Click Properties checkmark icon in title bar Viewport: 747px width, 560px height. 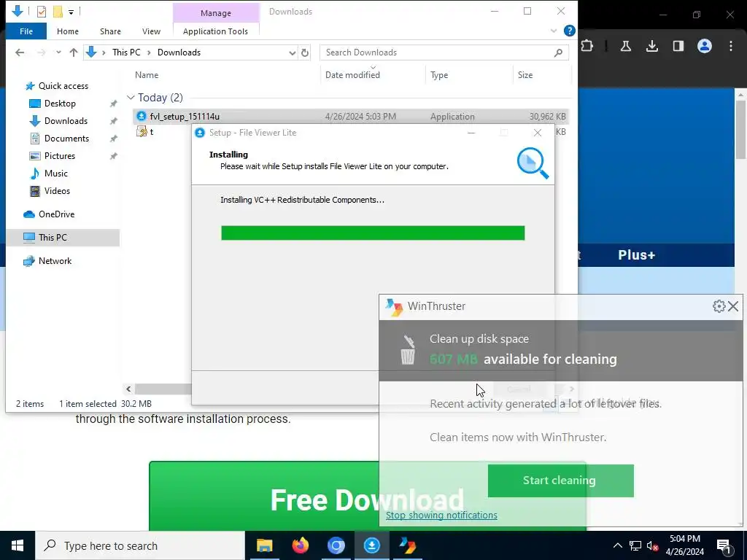point(42,12)
